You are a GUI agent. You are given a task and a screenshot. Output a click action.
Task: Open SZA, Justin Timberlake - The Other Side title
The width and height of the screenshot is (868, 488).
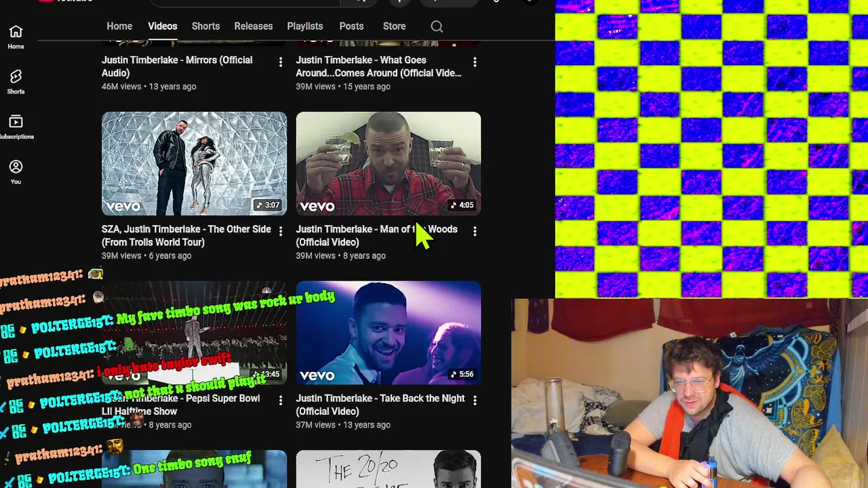(186, 236)
